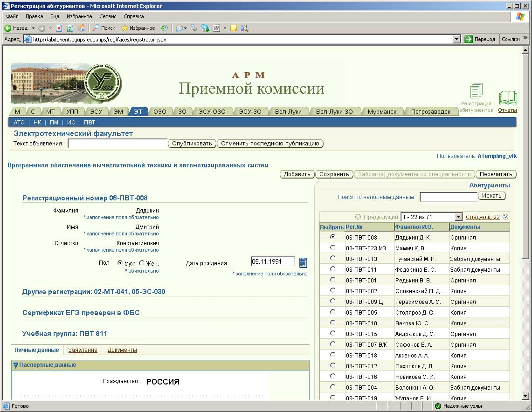Image resolution: width=532 pixels, height=412 pixels.
Task: Click the next page arrow icon
Action: (x=505, y=217)
